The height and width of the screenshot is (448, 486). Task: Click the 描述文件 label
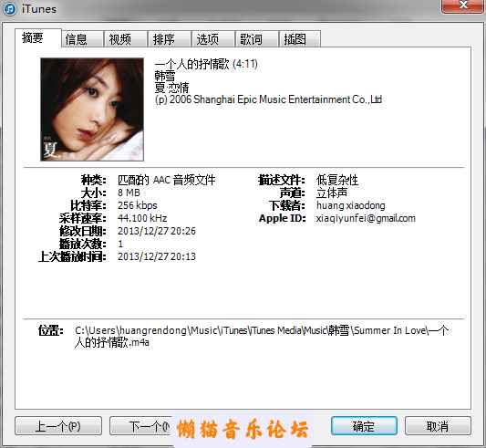(x=282, y=180)
